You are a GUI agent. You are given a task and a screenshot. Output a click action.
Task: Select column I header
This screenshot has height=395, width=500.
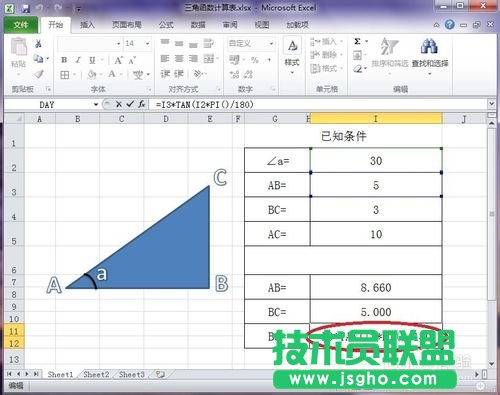376,119
